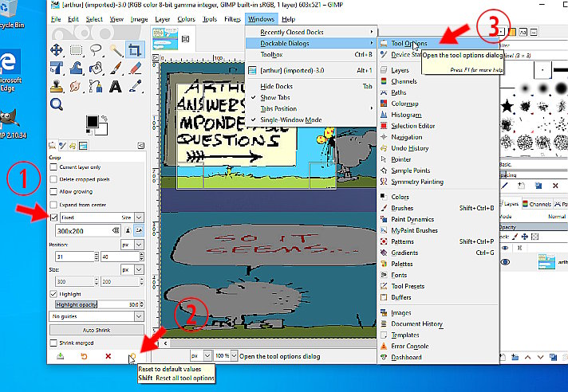The width and height of the screenshot is (568, 392).
Task: Switch to Channels tab in right dock
Action: (x=537, y=204)
